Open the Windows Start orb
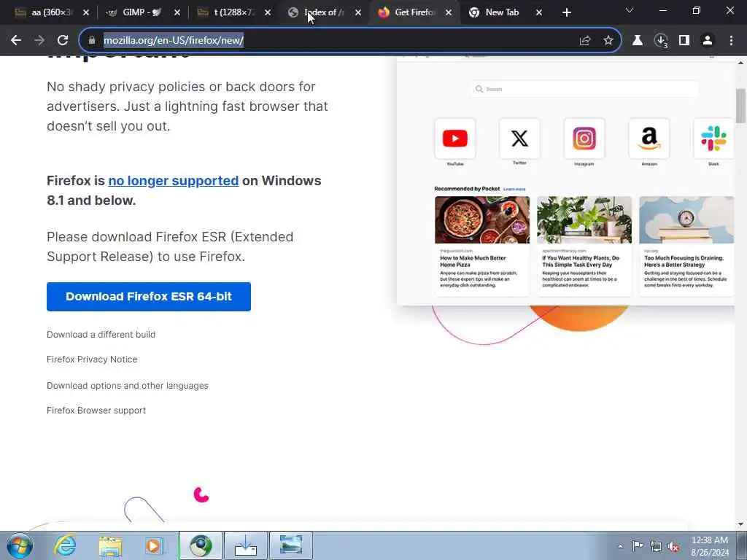747x560 pixels. (20, 545)
